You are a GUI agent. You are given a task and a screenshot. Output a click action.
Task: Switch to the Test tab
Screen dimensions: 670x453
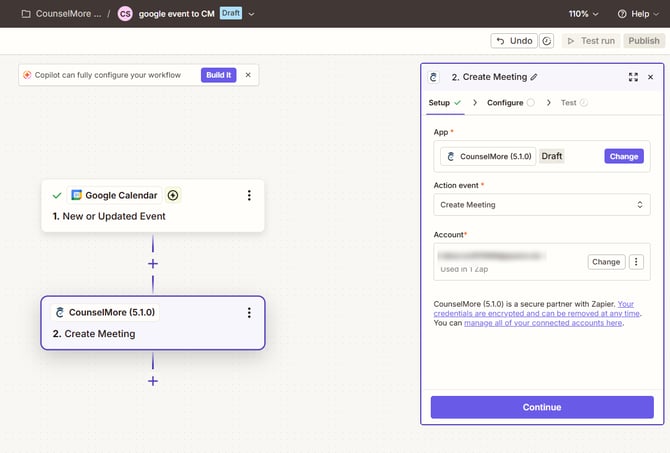pos(574,103)
